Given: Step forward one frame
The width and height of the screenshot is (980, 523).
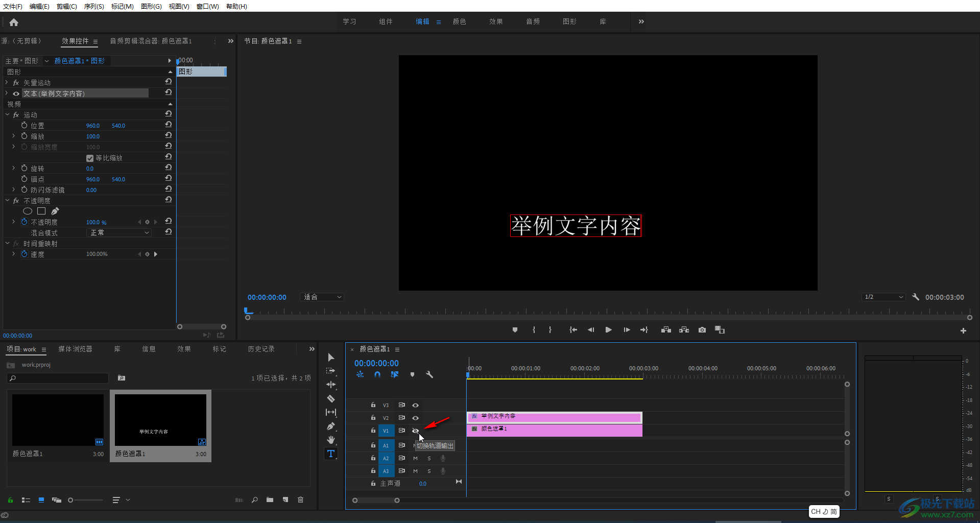Looking at the screenshot, I should [x=627, y=330].
